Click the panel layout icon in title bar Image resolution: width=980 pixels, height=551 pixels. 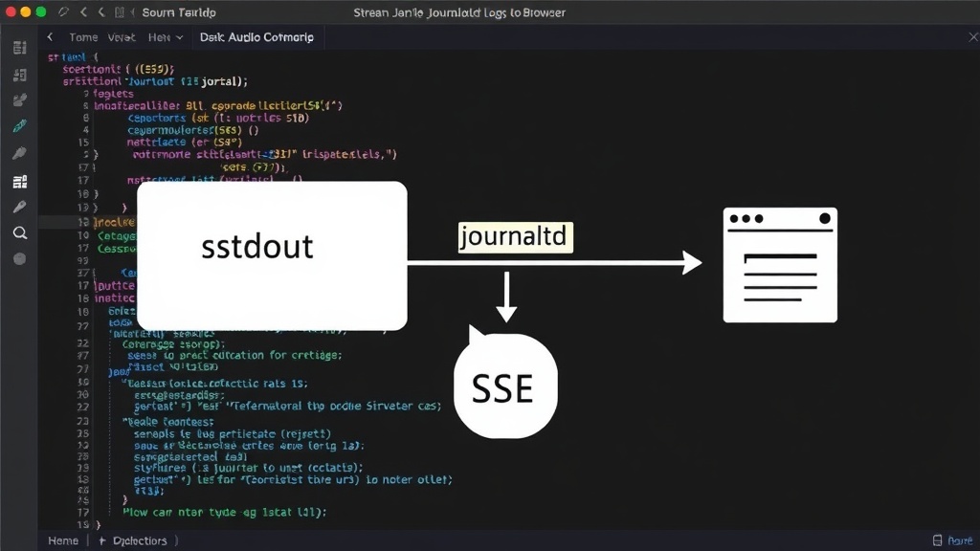[x=120, y=11]
